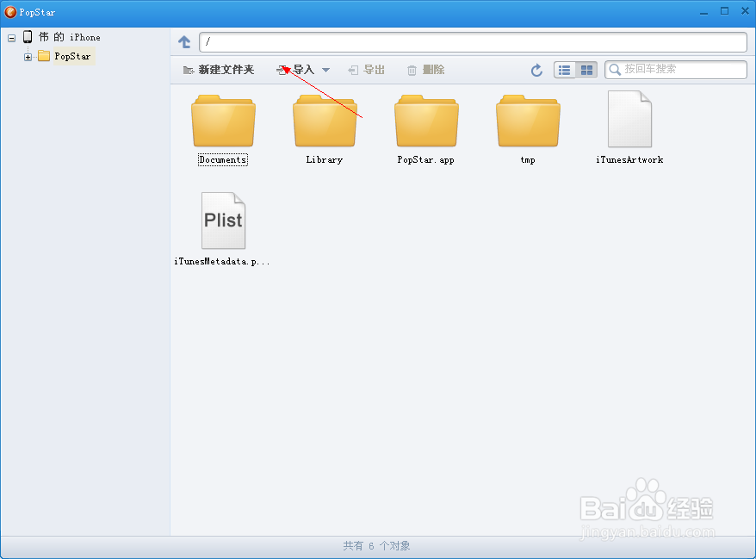Create a new folder (新建文件夹)

219,70
